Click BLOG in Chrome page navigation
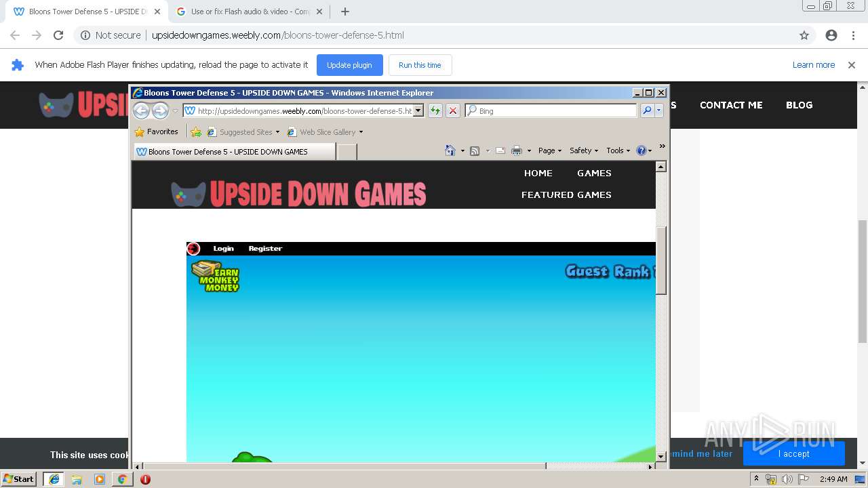 [799, 105]
